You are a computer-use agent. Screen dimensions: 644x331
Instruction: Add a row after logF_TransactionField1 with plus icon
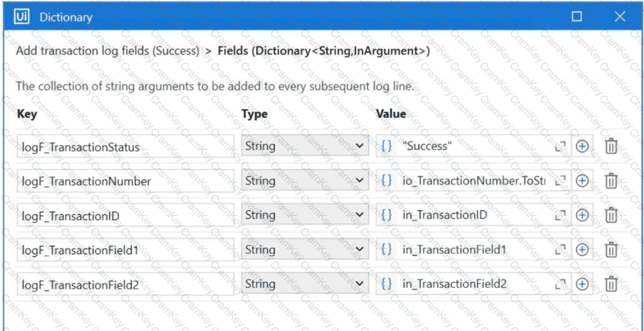(x=582, y=250)
